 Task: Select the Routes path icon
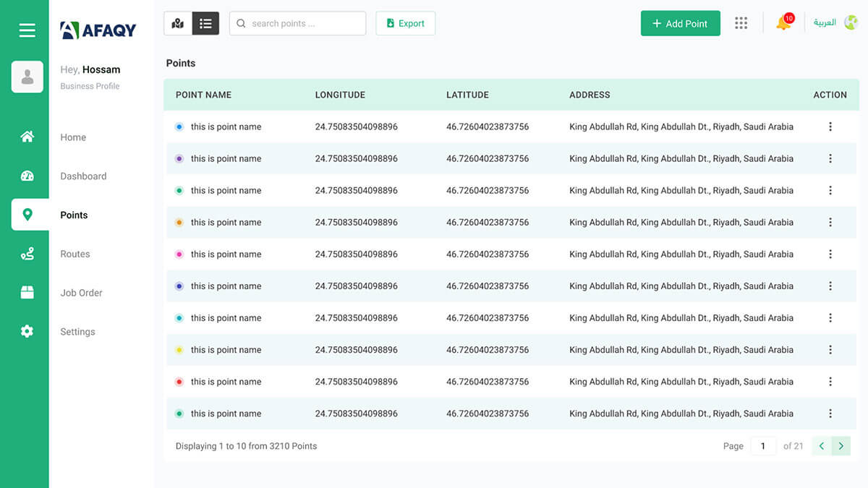pyautogui.click(x=27, y=254)
